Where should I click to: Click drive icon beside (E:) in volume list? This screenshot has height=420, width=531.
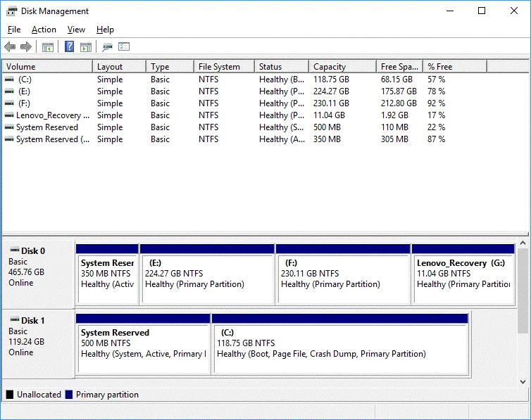9,91
